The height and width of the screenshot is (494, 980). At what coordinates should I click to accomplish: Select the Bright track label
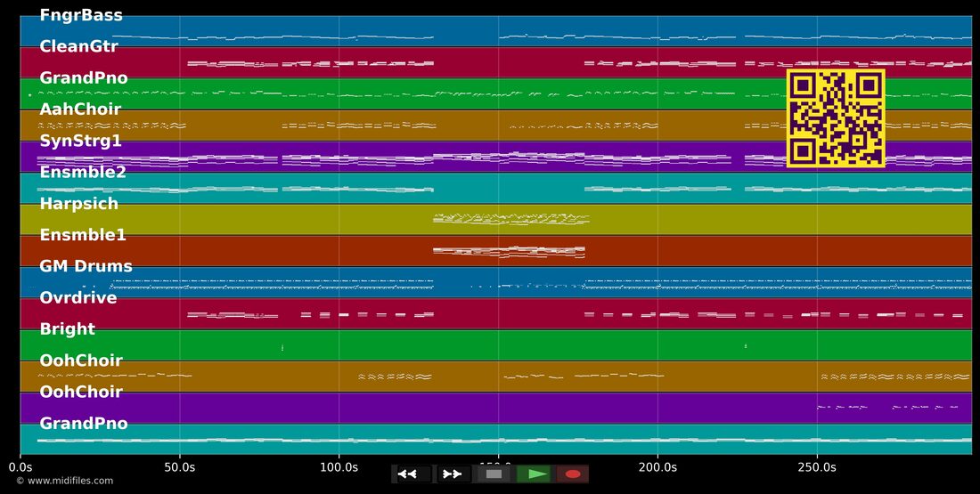[68, 329]
